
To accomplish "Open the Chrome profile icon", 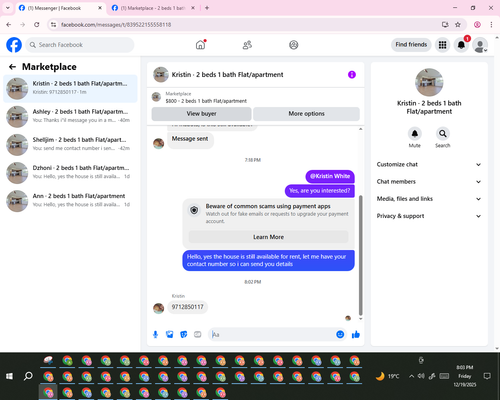I will [x=477, y=25].
